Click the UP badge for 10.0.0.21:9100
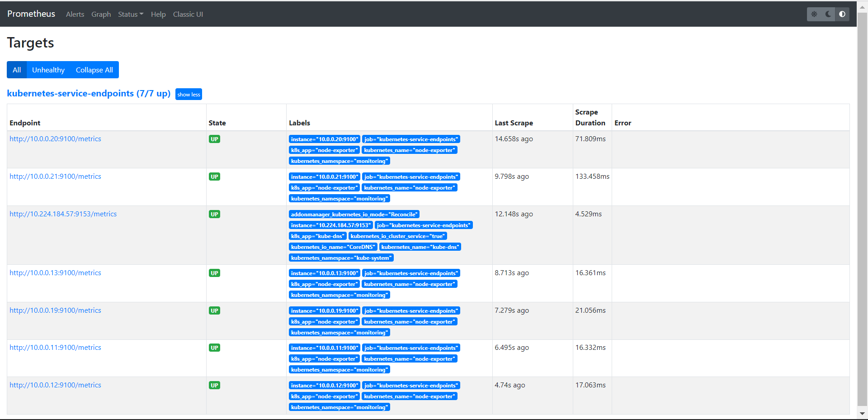 tap(214, 177)
